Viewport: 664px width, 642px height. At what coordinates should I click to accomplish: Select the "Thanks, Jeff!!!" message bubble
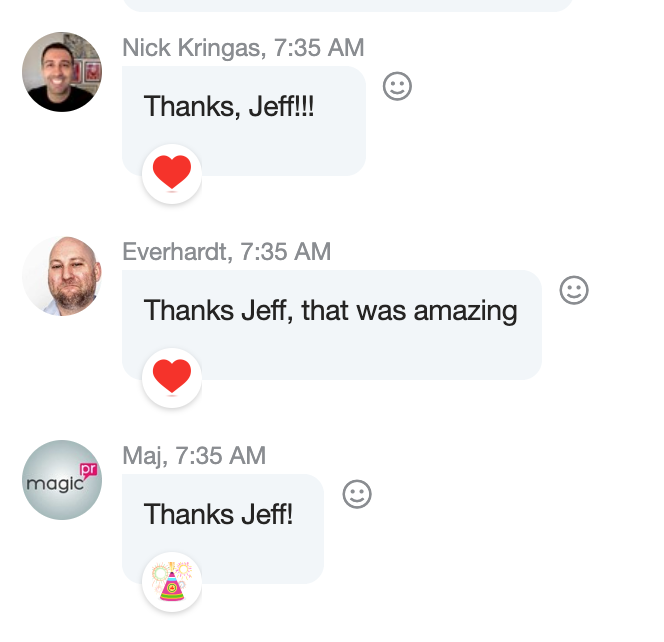(244, 121)
